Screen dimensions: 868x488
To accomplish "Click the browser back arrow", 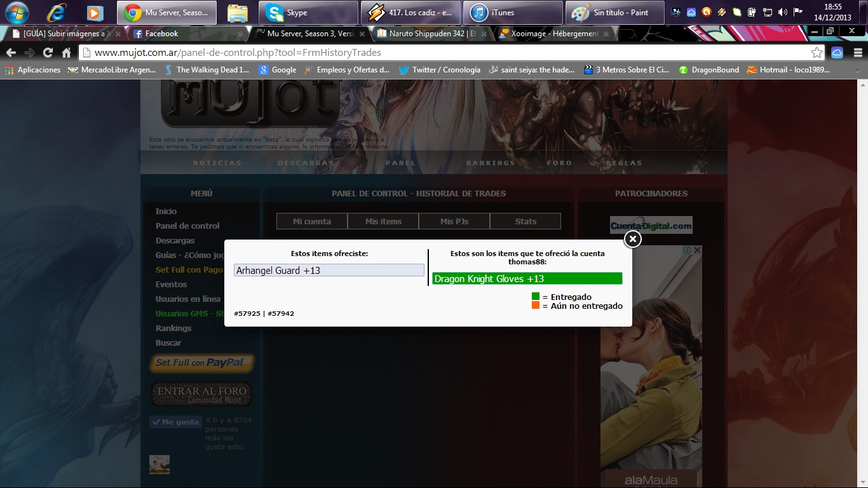I will pos(11,53).
